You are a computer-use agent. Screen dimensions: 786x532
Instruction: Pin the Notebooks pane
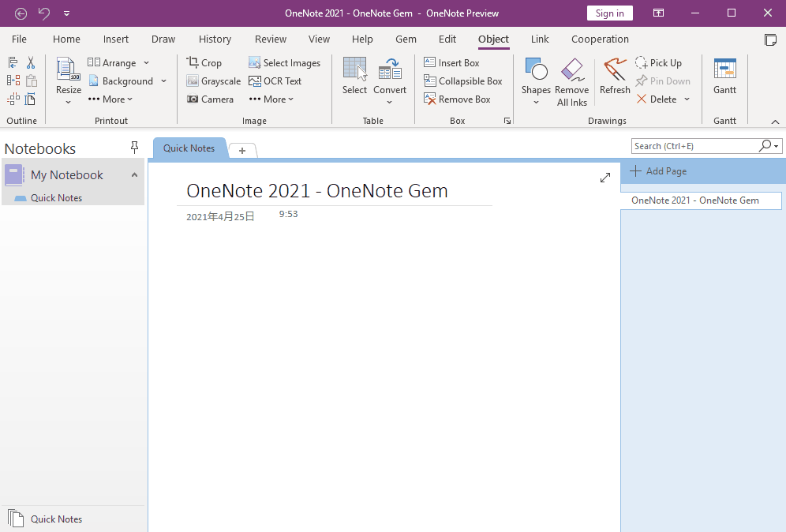134,148
